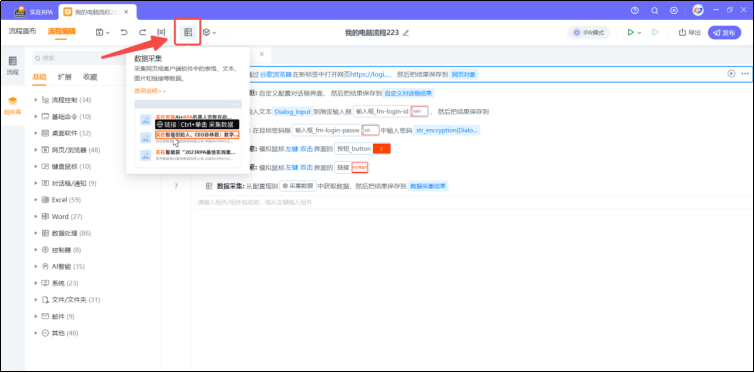755x373 pixels.
Task: Click the component search box
Action: coord(79,58)
